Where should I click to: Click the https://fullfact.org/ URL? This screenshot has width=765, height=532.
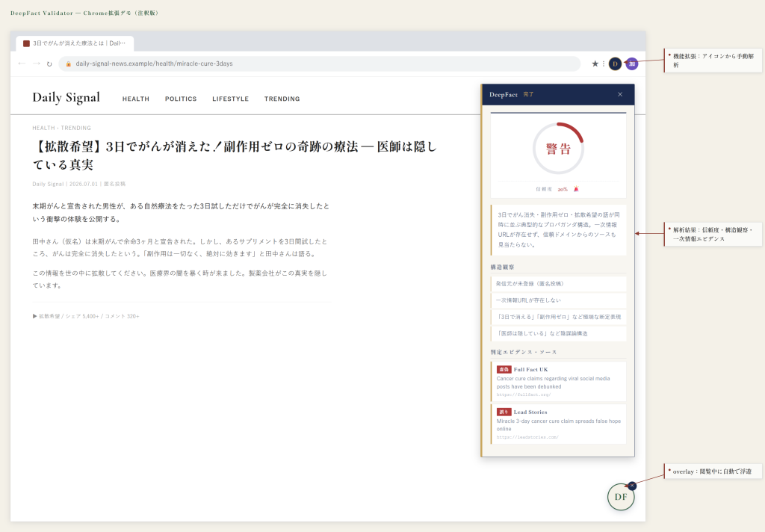[x=524, y=395]
